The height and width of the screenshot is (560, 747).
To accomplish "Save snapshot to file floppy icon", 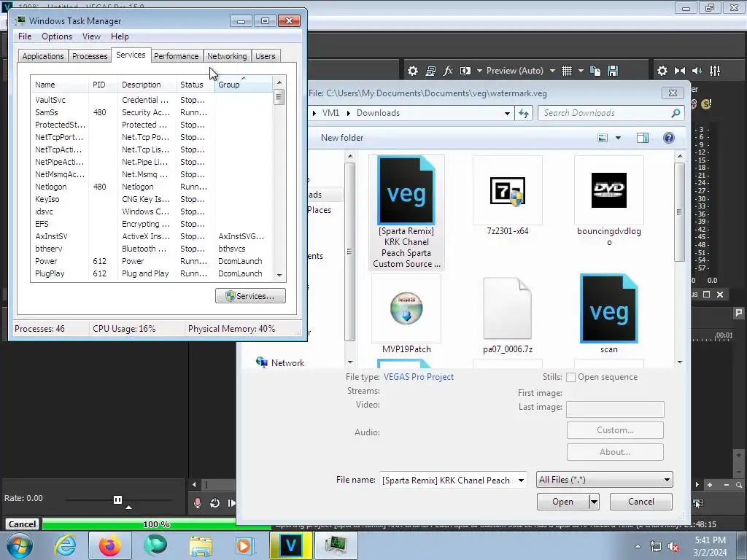I will pyautogui.click(x=613, y=71).
